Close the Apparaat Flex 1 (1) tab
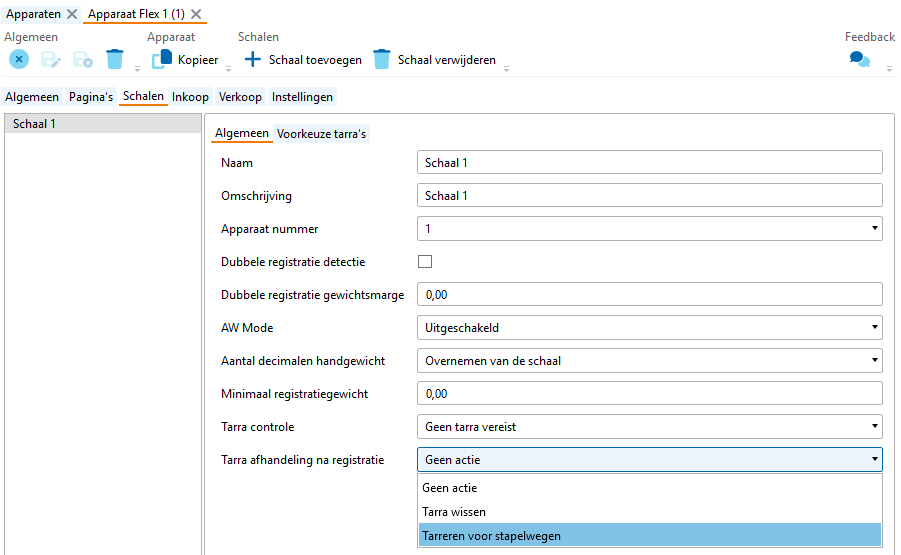This screenshot has height=555, width=901. click(196, 14)
